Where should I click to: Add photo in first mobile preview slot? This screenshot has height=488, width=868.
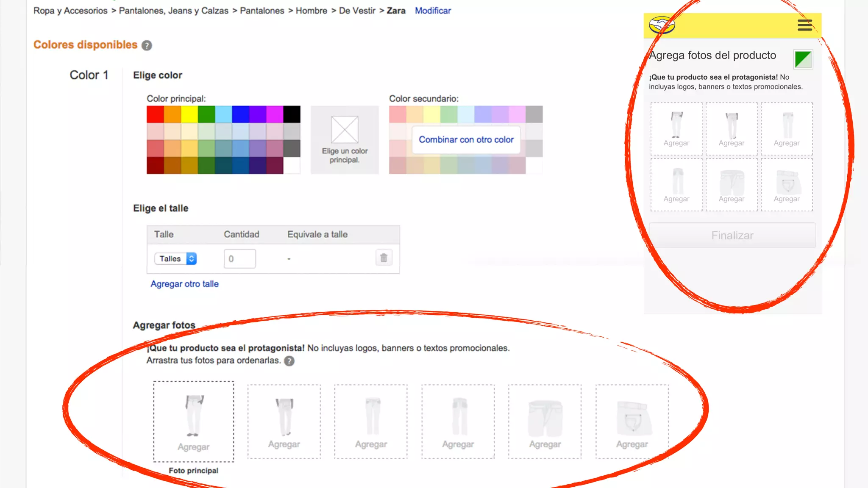(676, 129)
